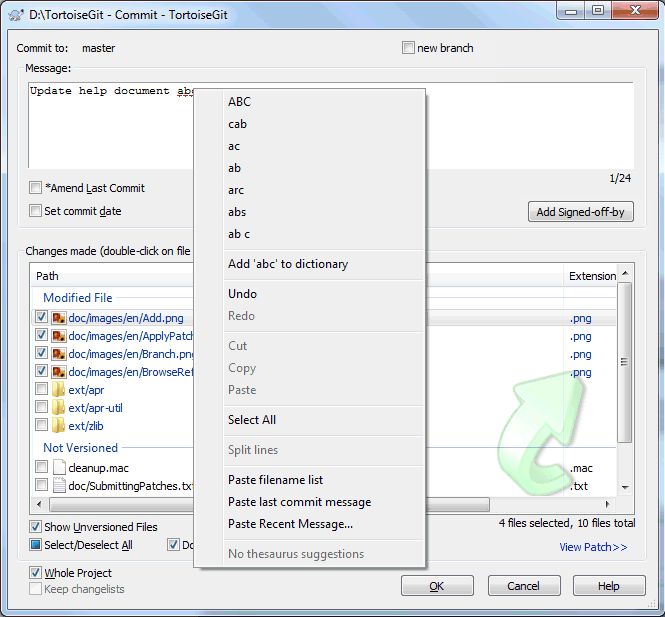Click the Help button
Image resolution: width=665 pixels, height=617 pixels.
coord(609,586)
